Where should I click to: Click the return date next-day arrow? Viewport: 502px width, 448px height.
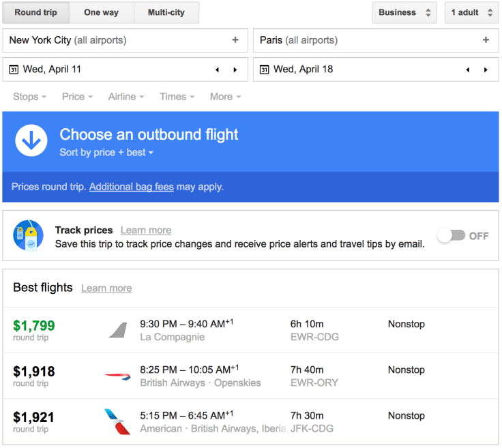tap(486, 70)
